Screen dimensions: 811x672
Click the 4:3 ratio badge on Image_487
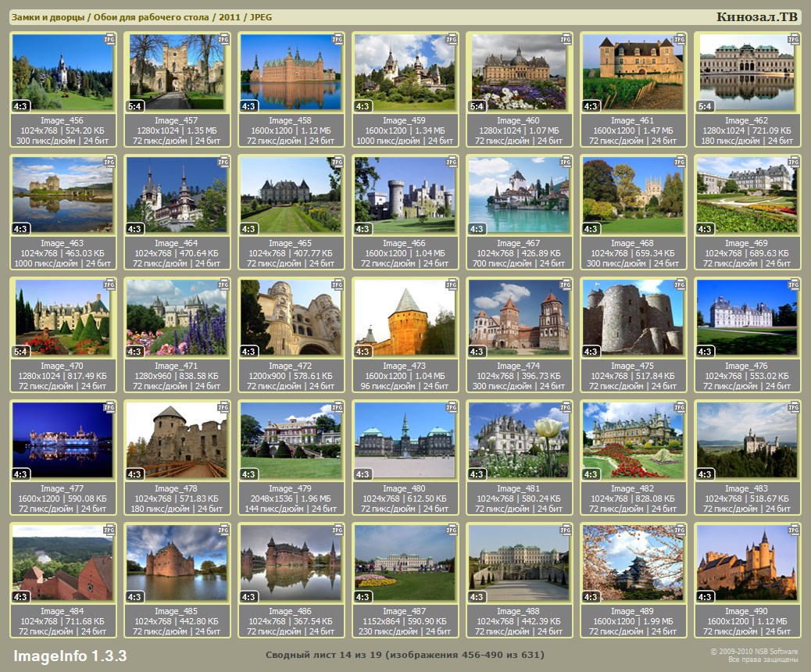(x=363, y=596)
